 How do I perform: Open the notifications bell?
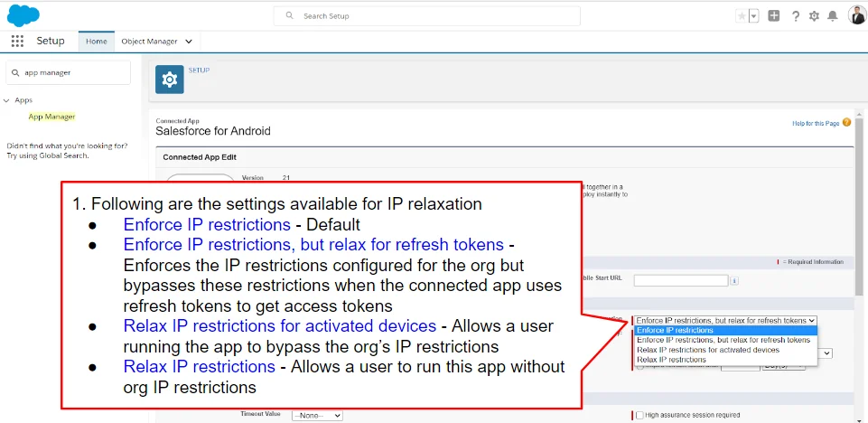(833, 16)
